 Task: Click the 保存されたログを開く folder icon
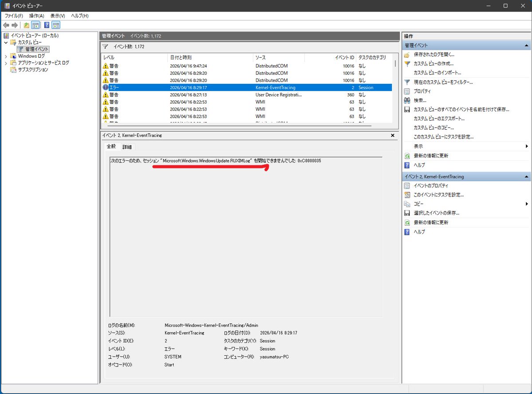point(407,54)
